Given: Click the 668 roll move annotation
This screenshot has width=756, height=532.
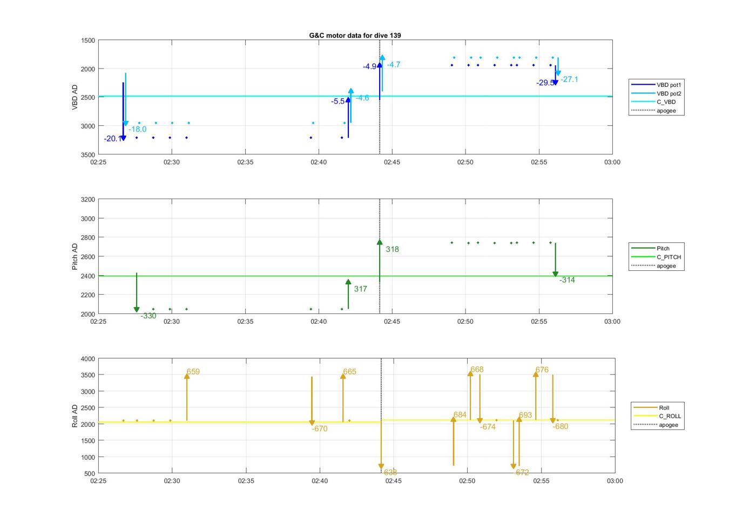Looking at the screenshot, I should (x=477, y=369).
